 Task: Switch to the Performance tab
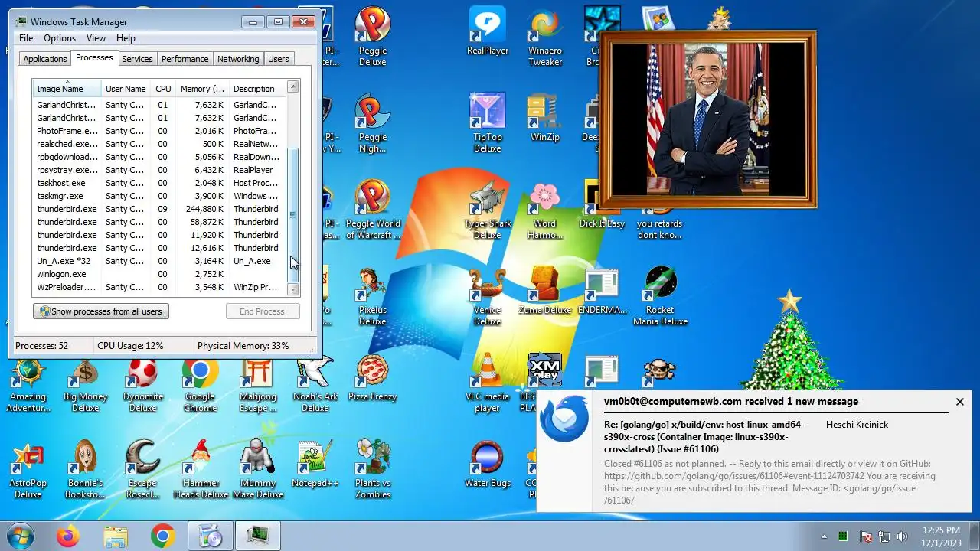185,59
